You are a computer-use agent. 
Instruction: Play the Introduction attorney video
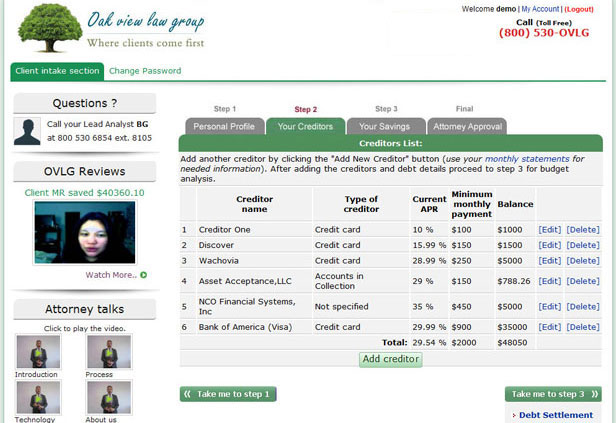(38, 352)
